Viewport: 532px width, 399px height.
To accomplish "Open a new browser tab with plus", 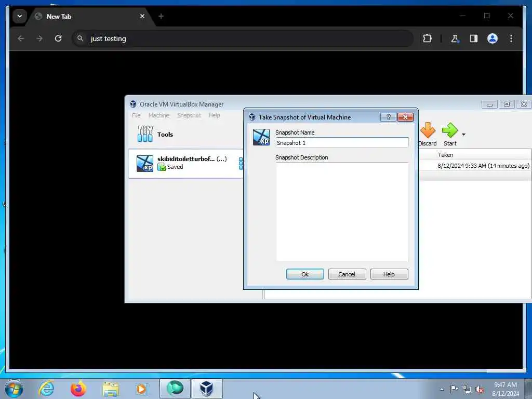I will point(161,16).
